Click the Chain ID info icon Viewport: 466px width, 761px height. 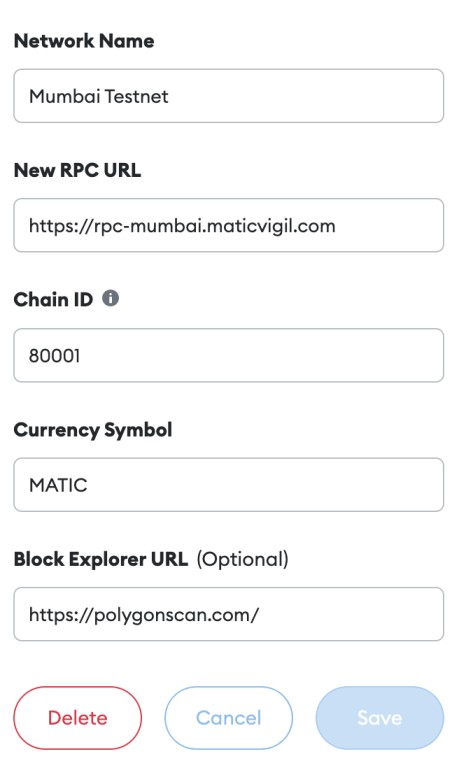tap(110, 298)
